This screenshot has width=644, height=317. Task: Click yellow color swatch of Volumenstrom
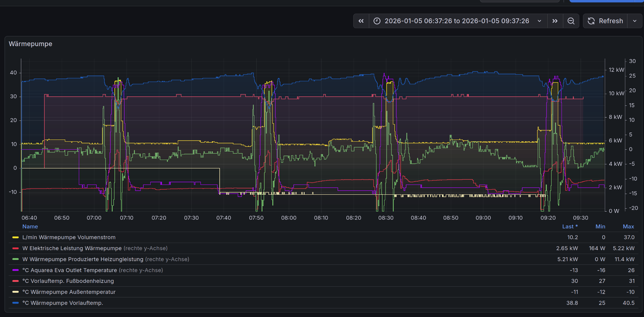pos(16,237)
